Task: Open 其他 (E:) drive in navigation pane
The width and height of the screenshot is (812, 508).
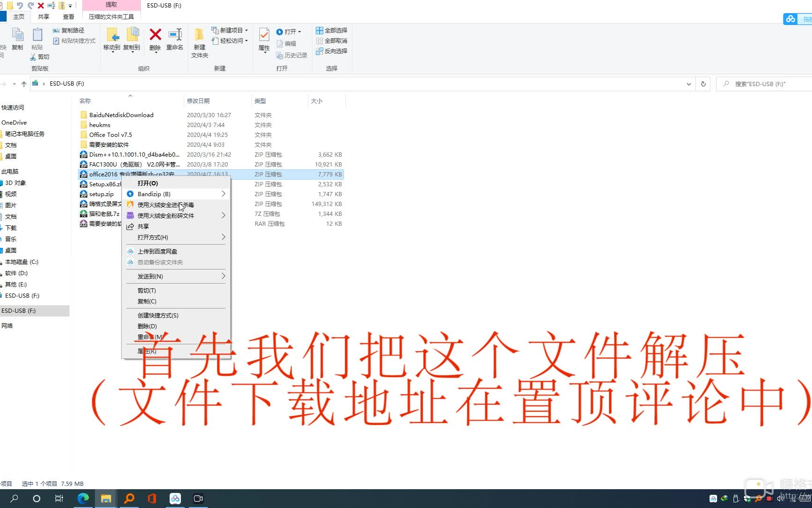Action: pos(16,285)
